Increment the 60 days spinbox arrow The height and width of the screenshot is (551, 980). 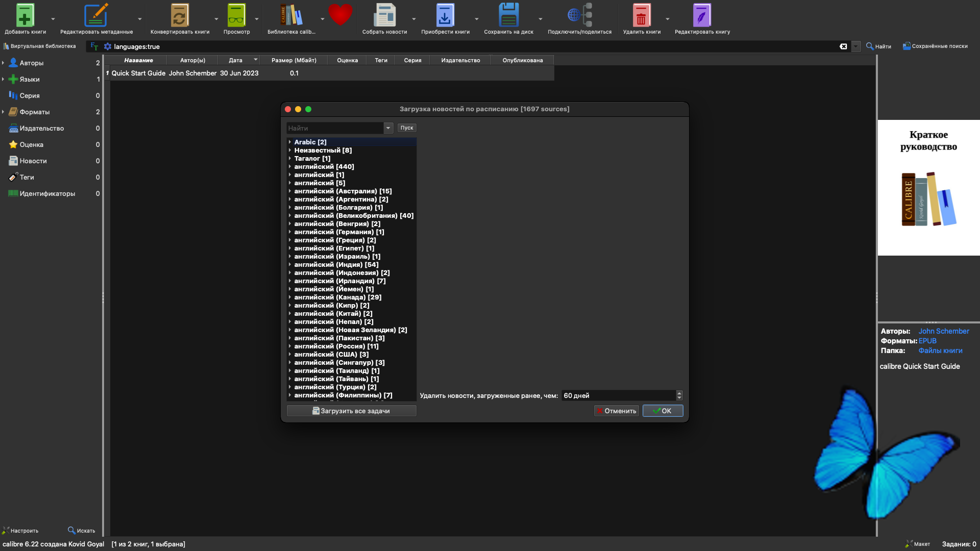point(679,393)
